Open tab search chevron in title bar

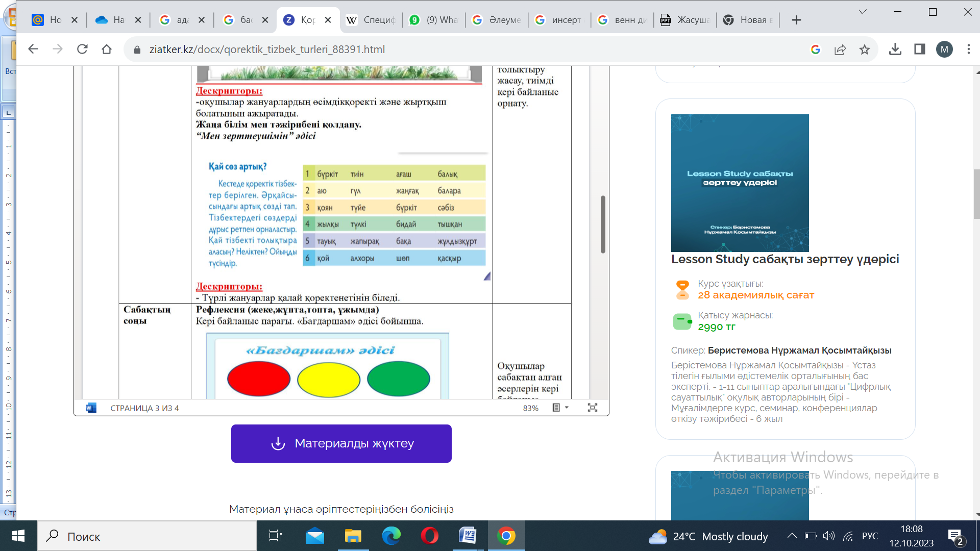coord(863,12)
